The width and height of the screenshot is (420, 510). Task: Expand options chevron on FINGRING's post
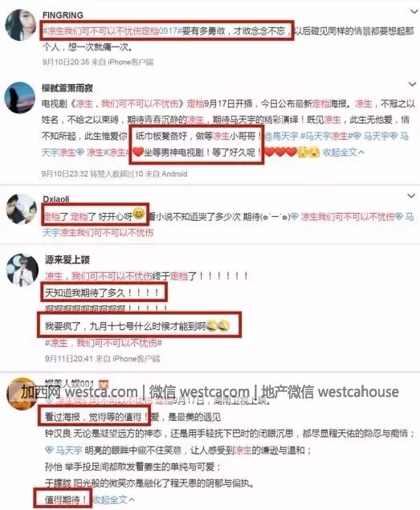(414, 12)
